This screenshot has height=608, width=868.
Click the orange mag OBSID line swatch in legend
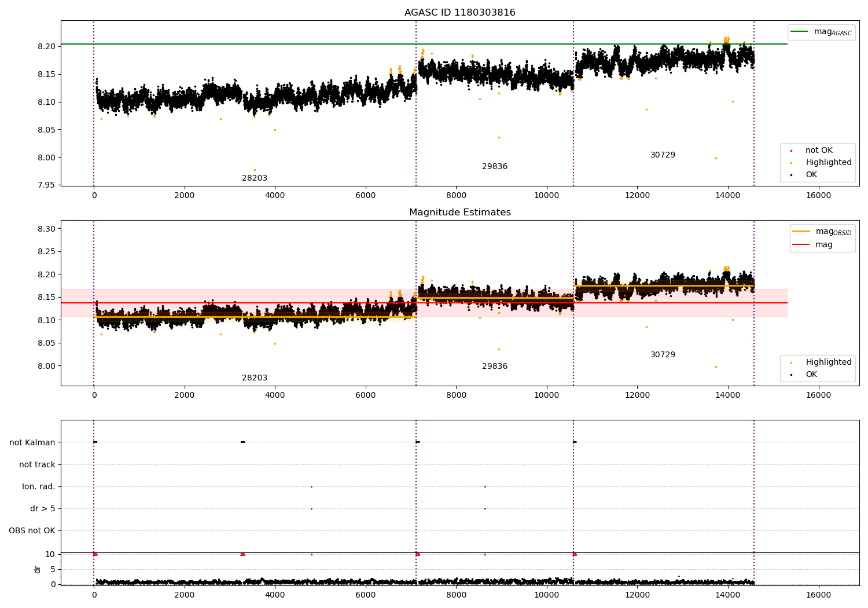[801, 231]
